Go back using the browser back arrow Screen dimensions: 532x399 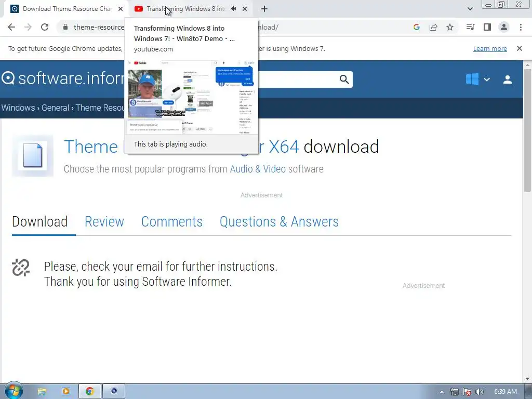pos(11,27)
